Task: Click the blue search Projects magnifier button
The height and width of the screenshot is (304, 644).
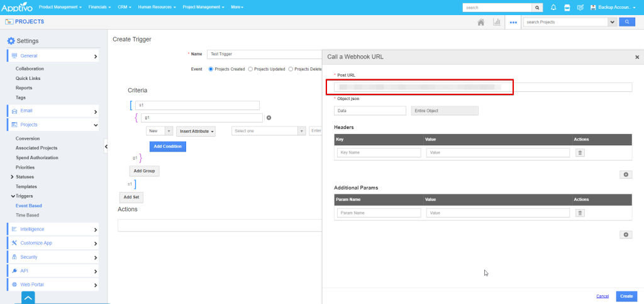Action: 627,22
